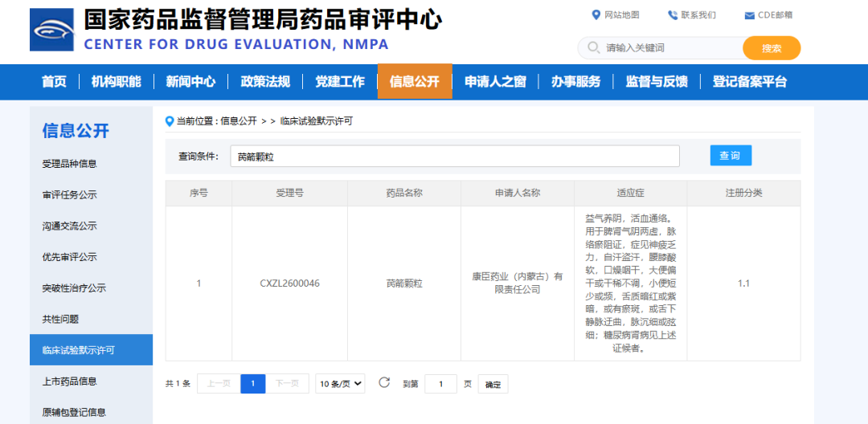Open the 新闻中心 nav menu

190,82
